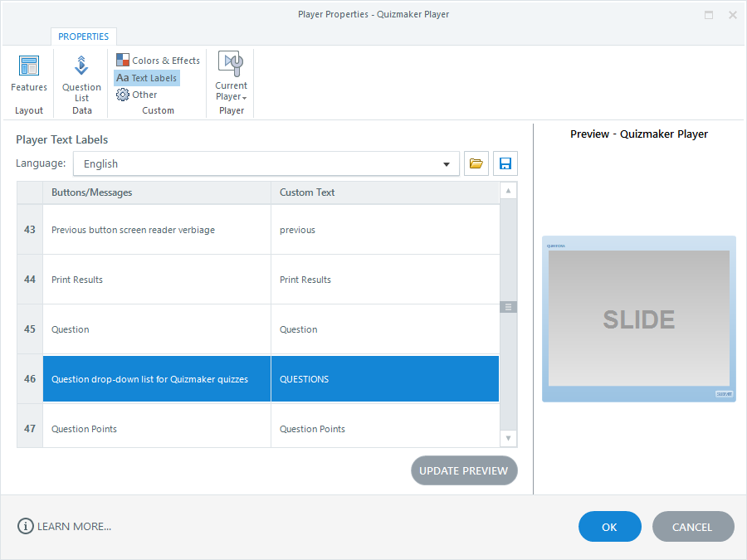The image size is (747, 560).
Task: Open the Other custom settings
Action: (x=137, y=95)
